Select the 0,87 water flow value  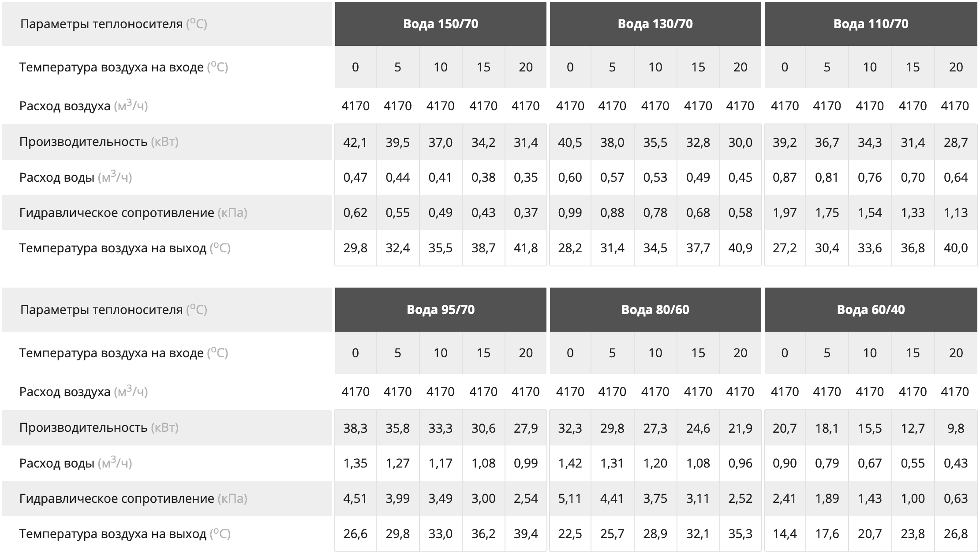coord(785,178)
